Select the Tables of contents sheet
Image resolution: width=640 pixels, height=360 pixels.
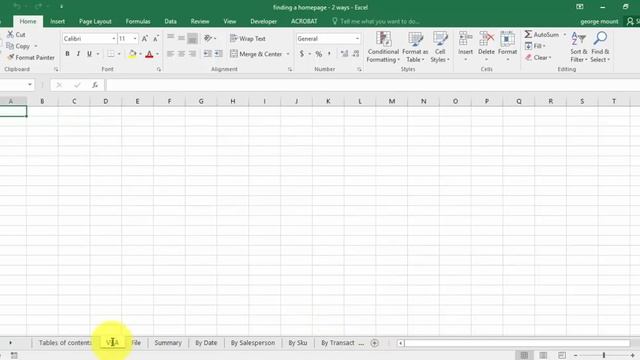65,343
